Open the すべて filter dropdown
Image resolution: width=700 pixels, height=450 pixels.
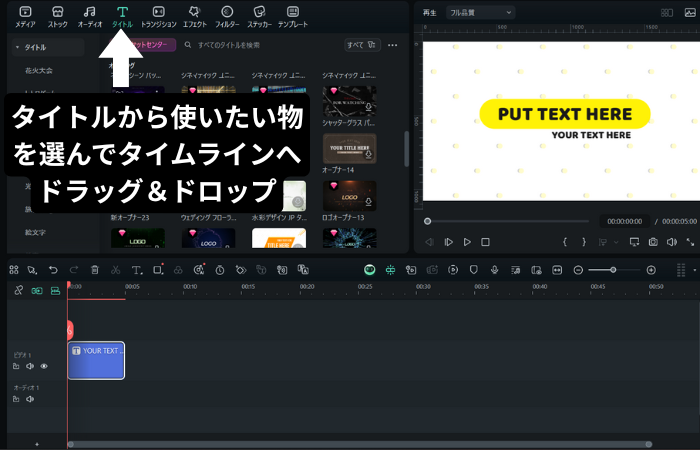point(362,45)
